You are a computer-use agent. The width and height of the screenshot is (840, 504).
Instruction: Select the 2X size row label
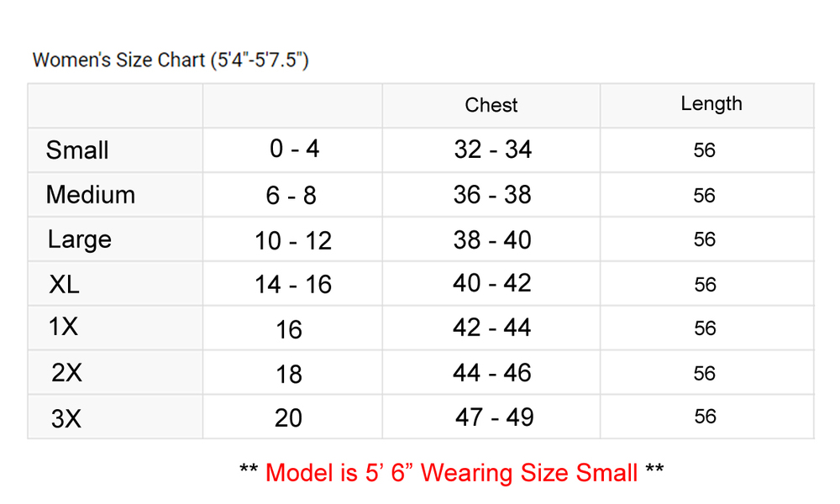coord(67,373)
